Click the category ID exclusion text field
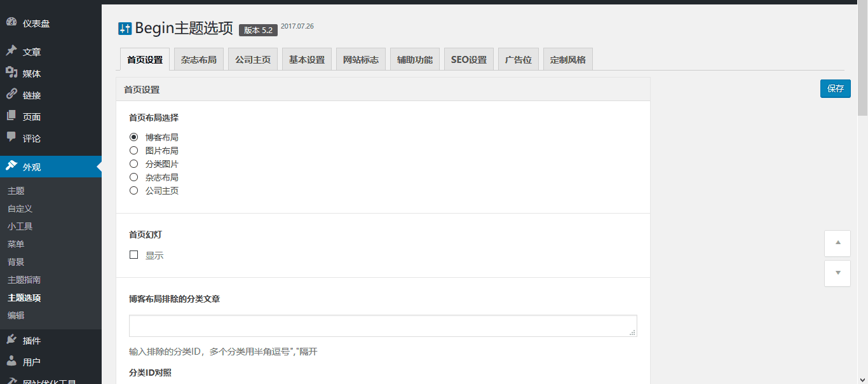Viewport: 868px width, 384px height. 383,326
